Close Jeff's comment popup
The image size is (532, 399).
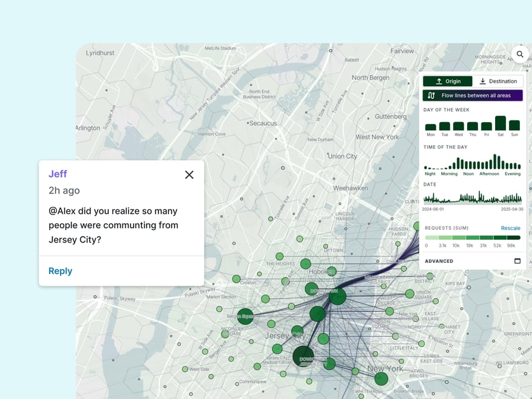tap(189, 174)
